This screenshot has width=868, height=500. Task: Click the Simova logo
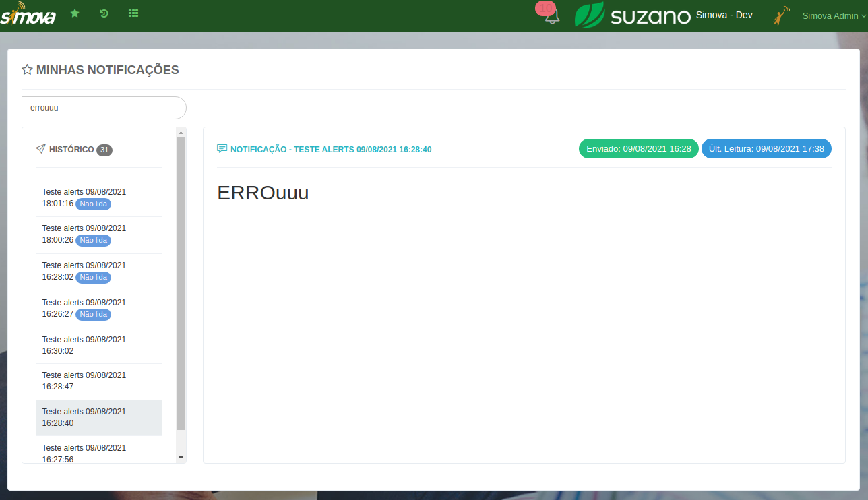tap(28, 14)
